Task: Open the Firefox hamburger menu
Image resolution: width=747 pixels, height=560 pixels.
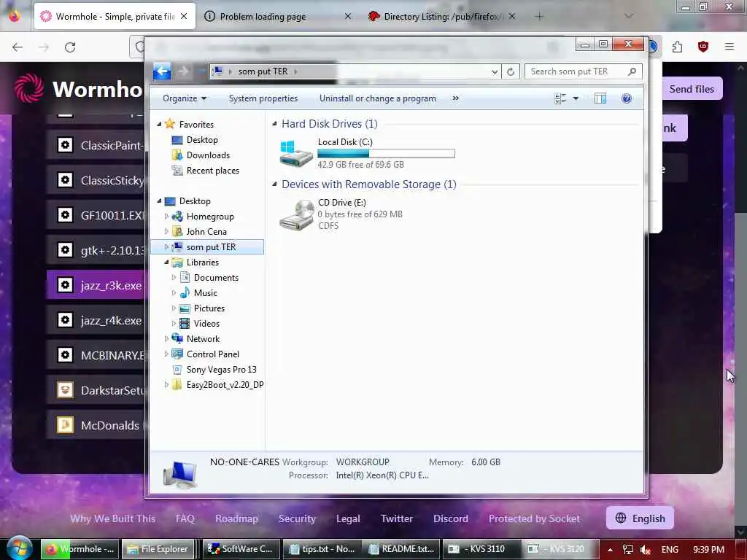Action: [x=729, y=47]
